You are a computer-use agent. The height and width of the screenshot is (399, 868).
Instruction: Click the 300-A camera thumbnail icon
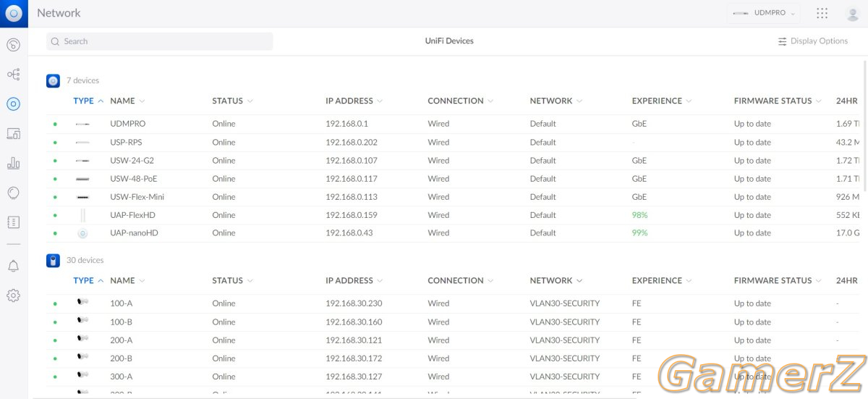click(x=82, y=375)
